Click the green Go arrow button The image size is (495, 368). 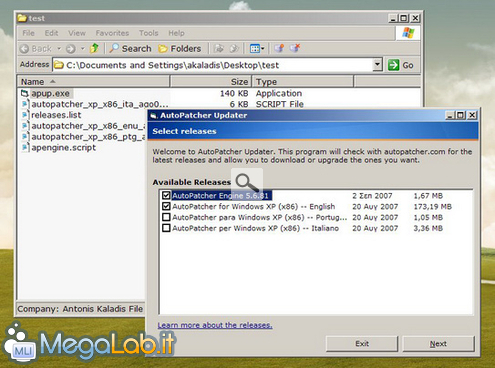pos(393,65)
